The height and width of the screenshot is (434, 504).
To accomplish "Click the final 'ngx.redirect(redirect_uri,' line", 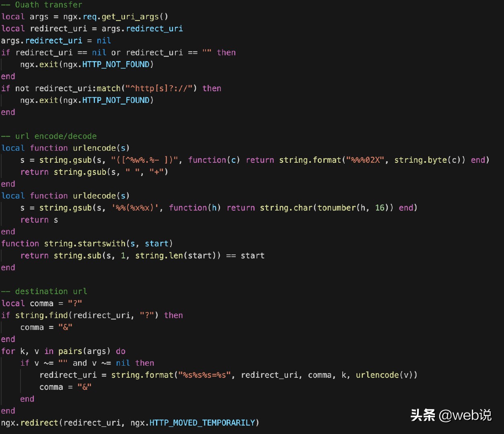I will (130, 423).
